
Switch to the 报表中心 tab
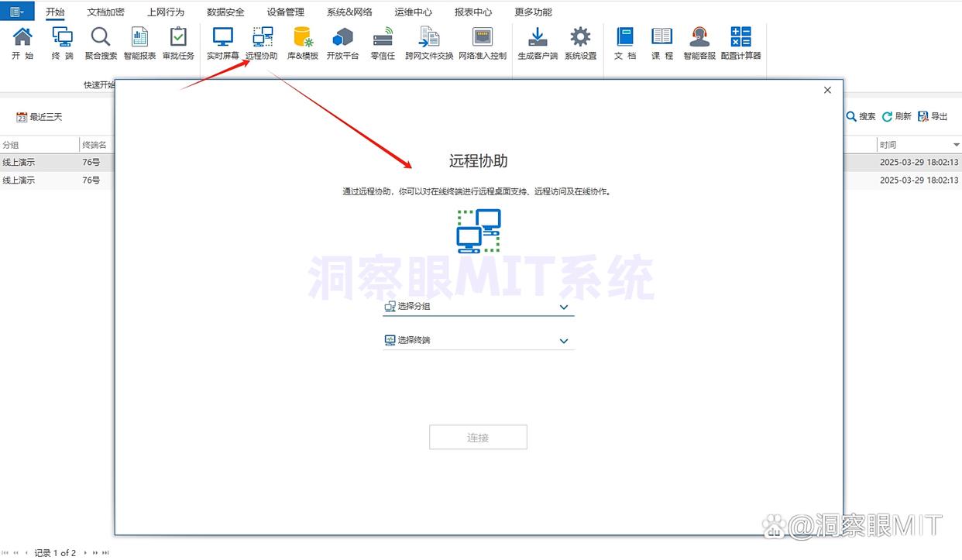(473, 12)
